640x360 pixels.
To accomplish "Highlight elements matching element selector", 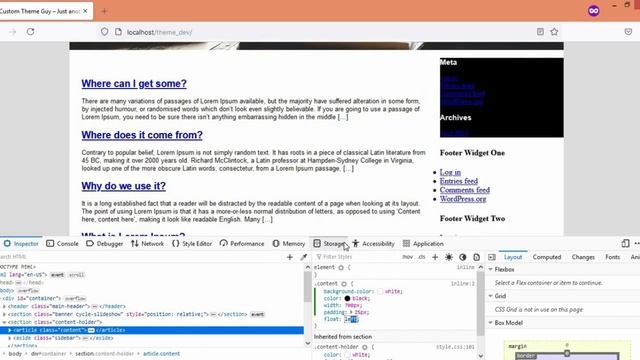I will click(341, 268).
